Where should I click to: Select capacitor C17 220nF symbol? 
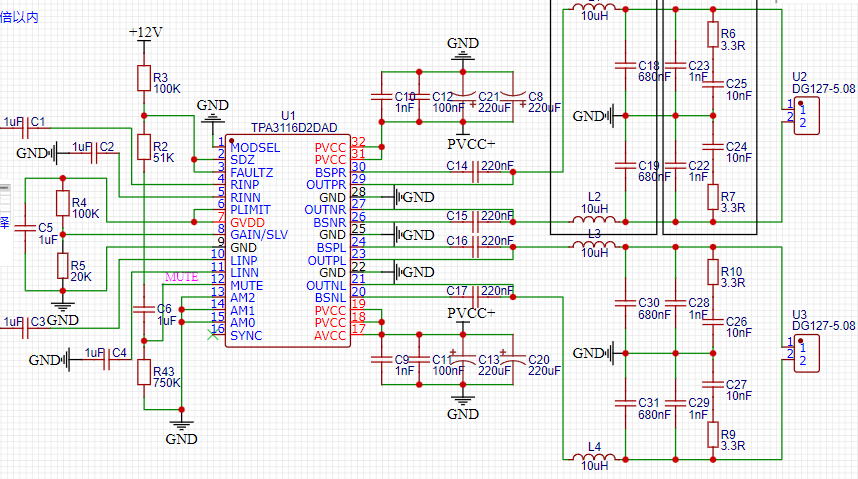coord(475,297)
